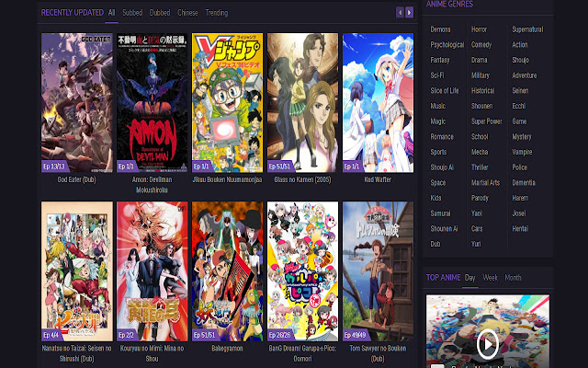Image resolution: width=588 pixels, height=368 pixels.
Task: Open the Sci-Fi genre
Action: [x=437, y=75]
